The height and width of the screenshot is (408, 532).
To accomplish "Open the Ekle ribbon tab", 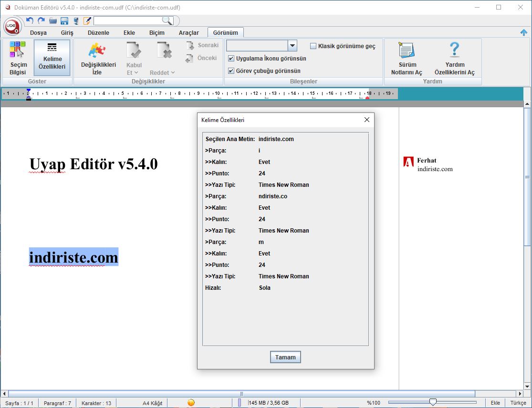I will 129,33.
